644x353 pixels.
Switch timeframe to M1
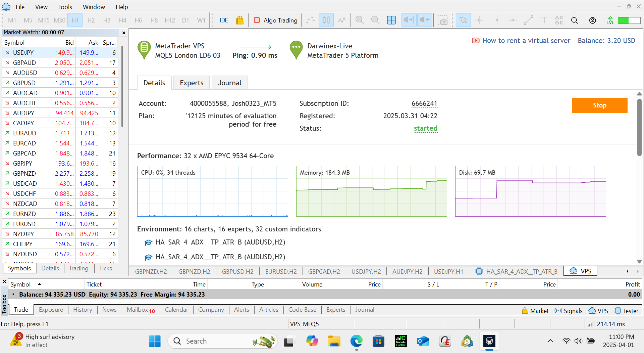pyautogui.click(x=12, y=20)
